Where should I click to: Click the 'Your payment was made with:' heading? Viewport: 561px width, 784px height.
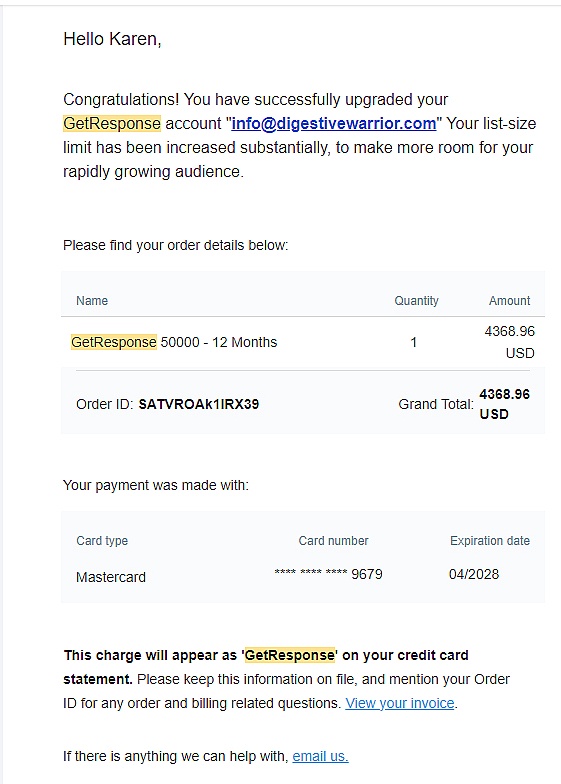[x=156, y=485]
